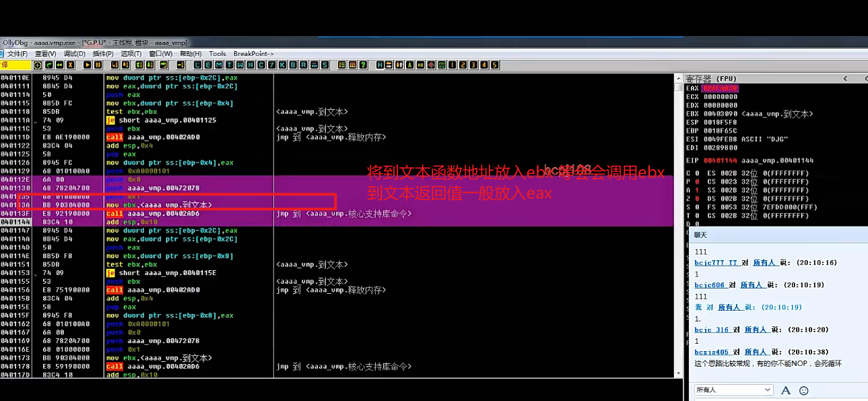Click plugin toolbar icon labeled 1

click(451, 65)
